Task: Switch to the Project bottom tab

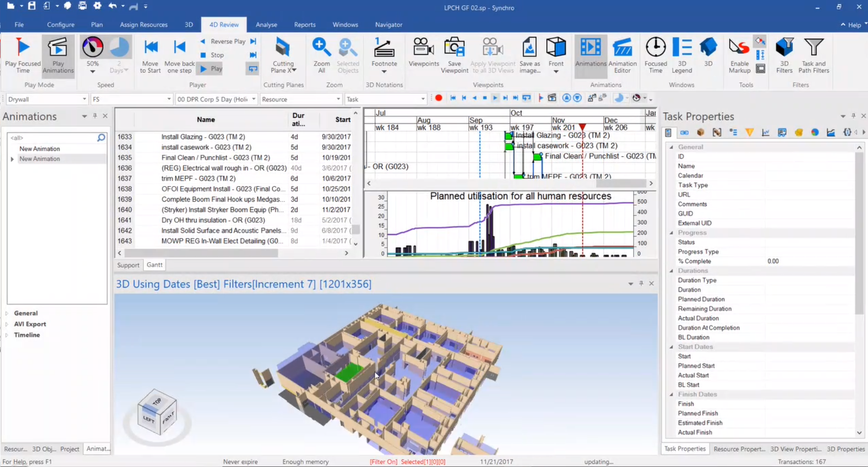Action: [x=70, y=449]
